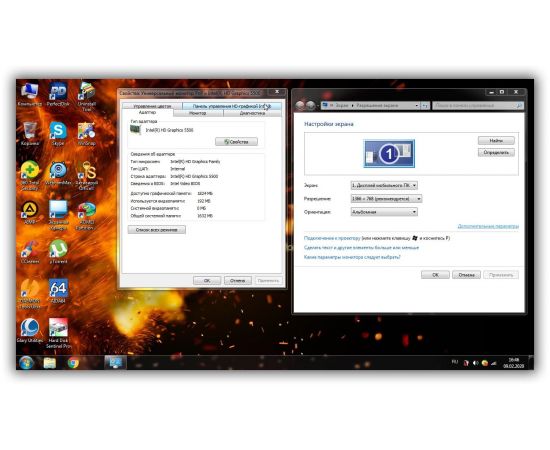Open the Подключение к проектору link
The image size is (550, 450).
[332, 238]
